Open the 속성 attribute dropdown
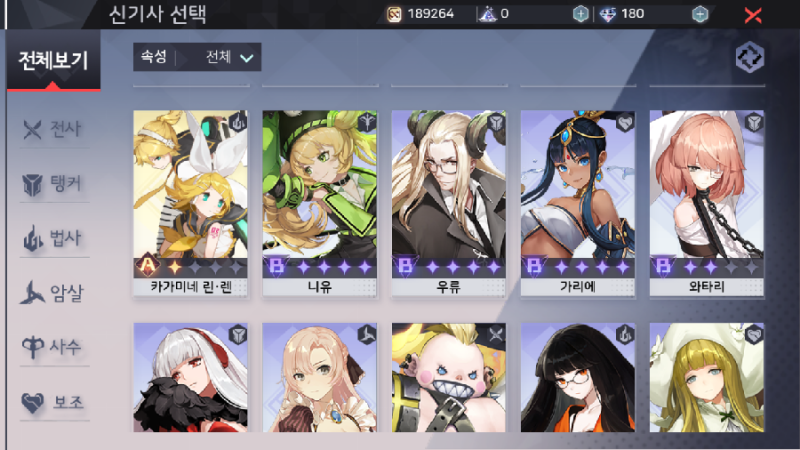Viewport: 800px width, 450px height. tap(197, 57)
